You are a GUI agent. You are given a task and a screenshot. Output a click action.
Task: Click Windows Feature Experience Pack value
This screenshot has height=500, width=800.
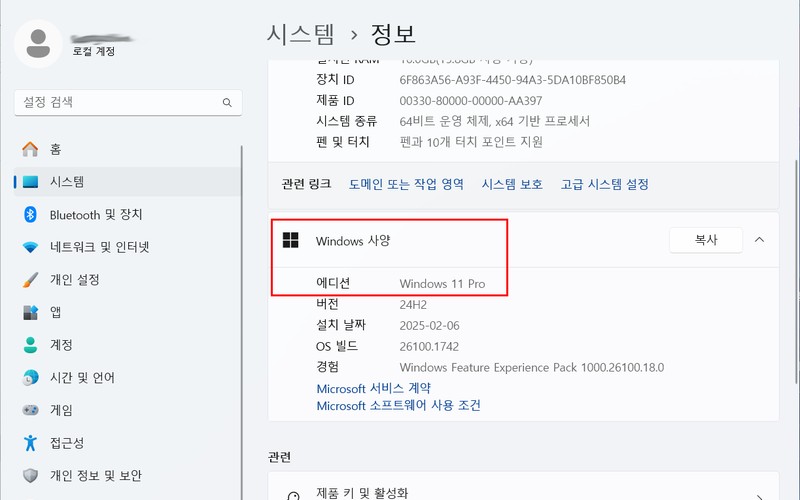[532, 367]
